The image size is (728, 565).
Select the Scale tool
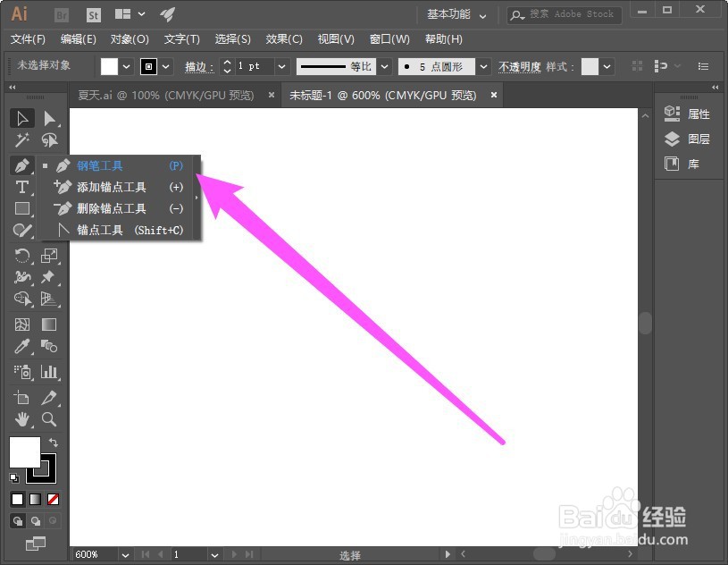click(x=49, y=256)
